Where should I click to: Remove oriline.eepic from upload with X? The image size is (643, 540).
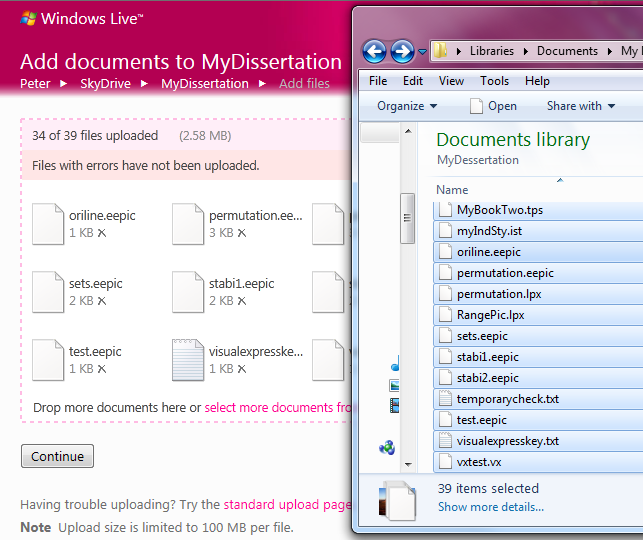pyautogui.click(x=102, y=233)
